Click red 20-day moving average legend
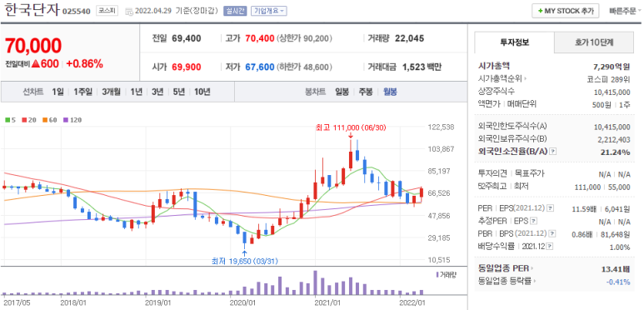 28,120
